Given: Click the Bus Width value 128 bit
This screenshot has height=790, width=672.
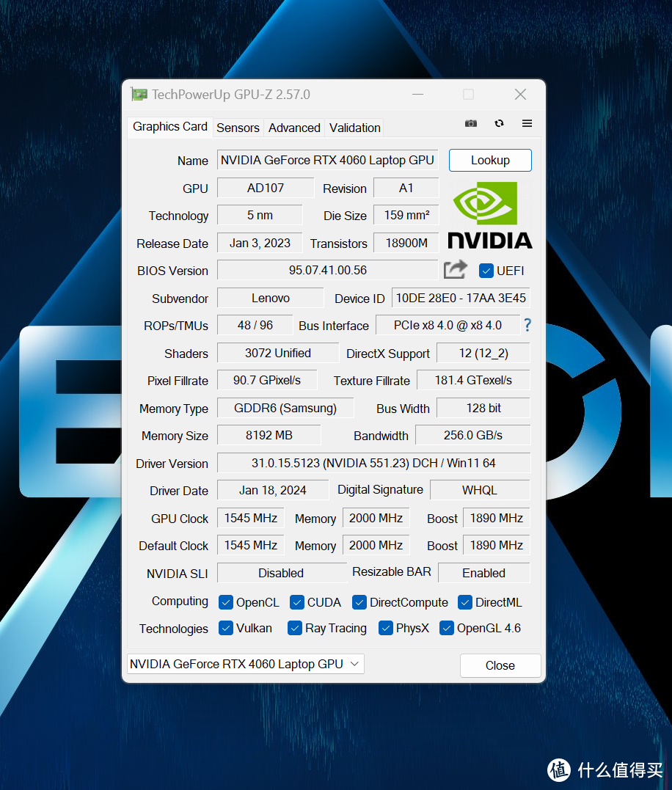Looking at the screenshot, I should click(x=483, y=408).
